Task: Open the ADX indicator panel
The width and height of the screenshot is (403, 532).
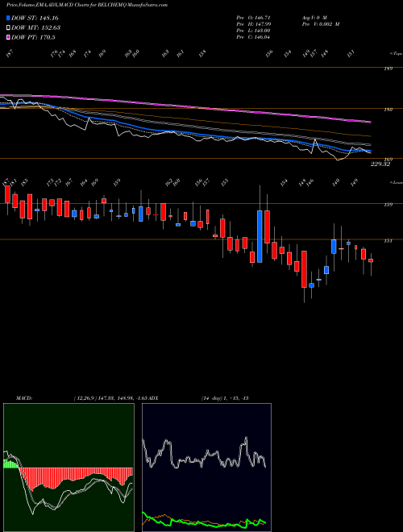Action: pos(206,468)
